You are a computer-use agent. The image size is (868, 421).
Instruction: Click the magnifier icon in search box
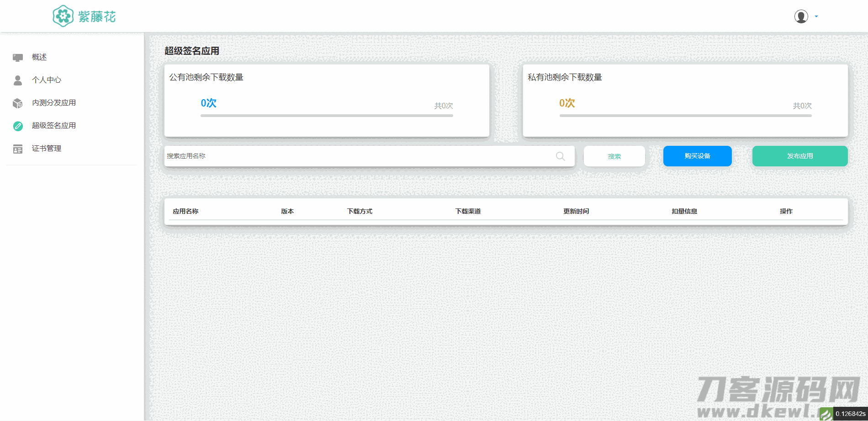[560, 156]
